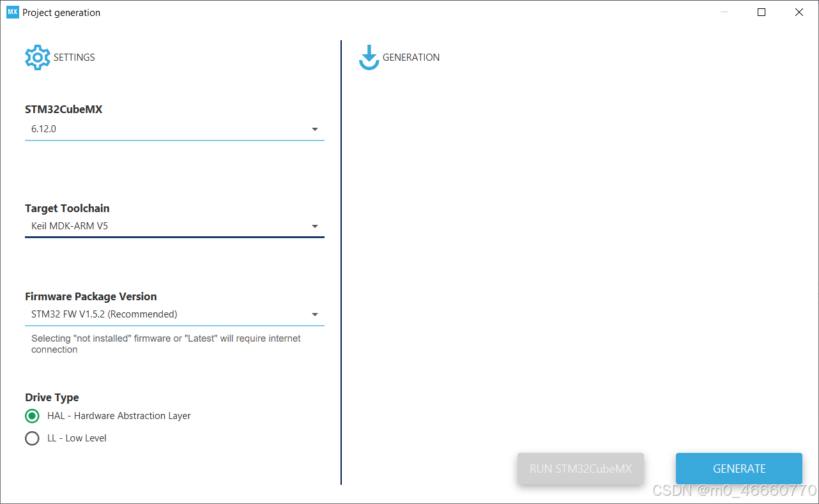Click the SETTINGS heading text
The width and height of the screenshot is (819, 504).
pyautogui.click(x=74, y=57)
